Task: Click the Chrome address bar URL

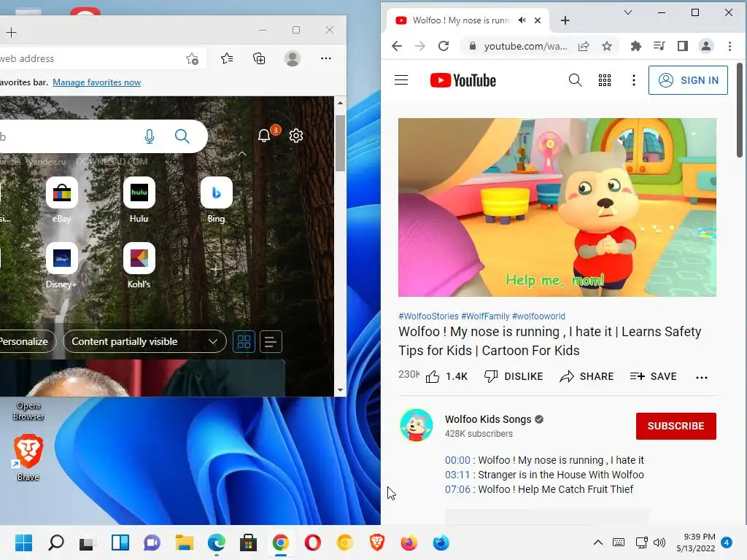Action: click(x=525, y=46)
